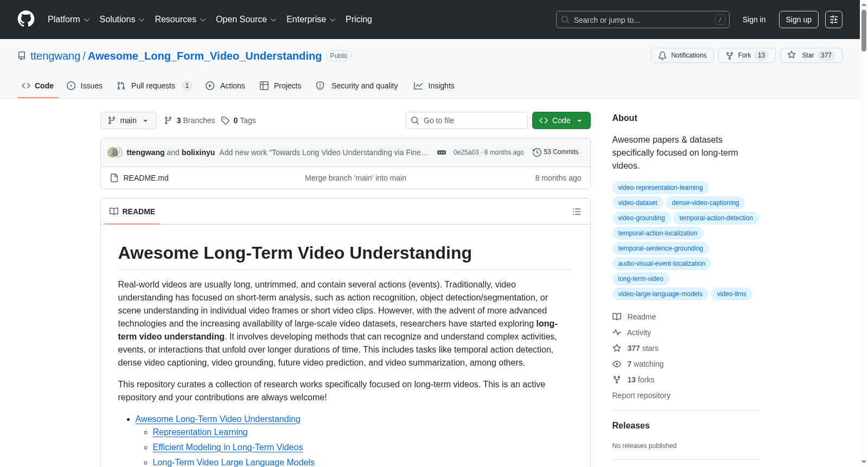Image resolution: width=868 pixels, height=467 pixels.
Task: Switch to the Pull requests tab
Action: click(154, 86)
